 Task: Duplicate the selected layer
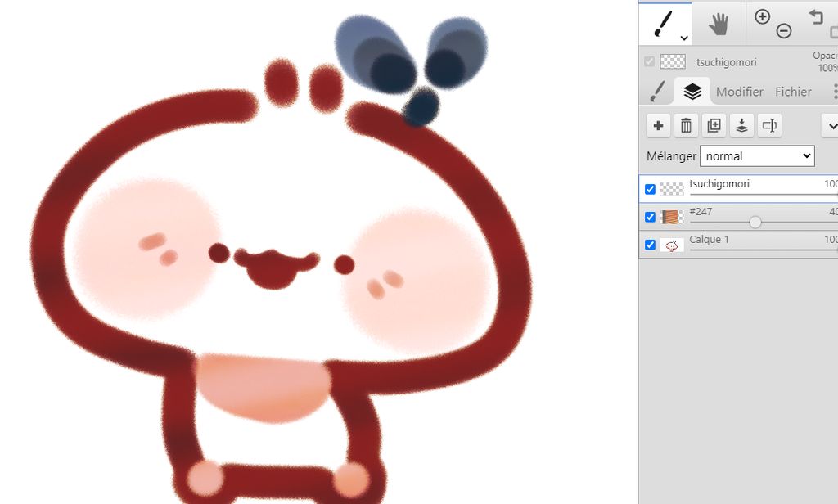[714, 126]
